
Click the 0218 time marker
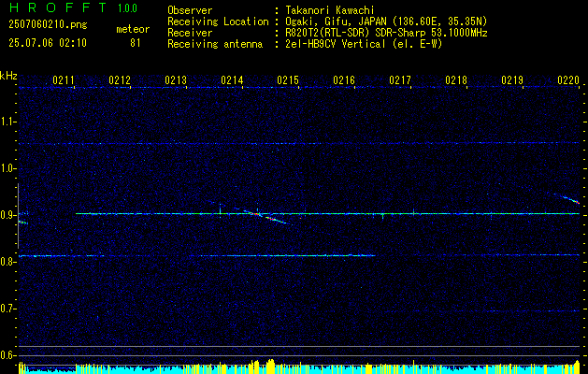456,80
